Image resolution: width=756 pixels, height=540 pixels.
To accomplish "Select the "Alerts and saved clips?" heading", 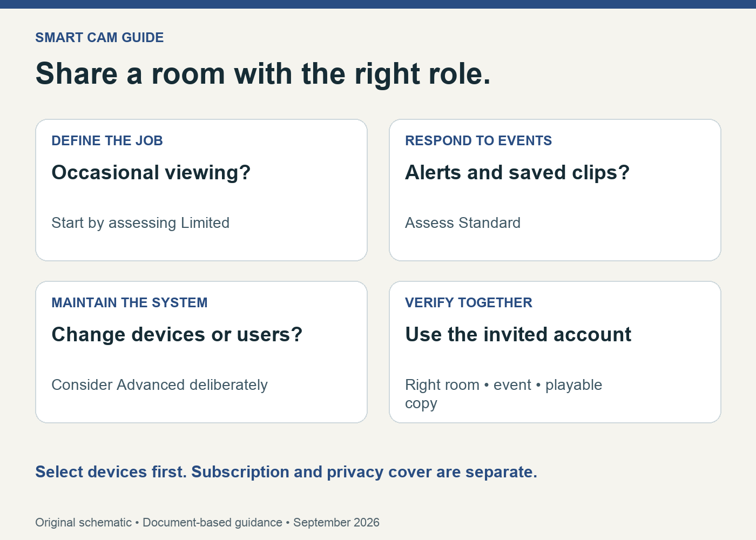I will tap(517, 172).
